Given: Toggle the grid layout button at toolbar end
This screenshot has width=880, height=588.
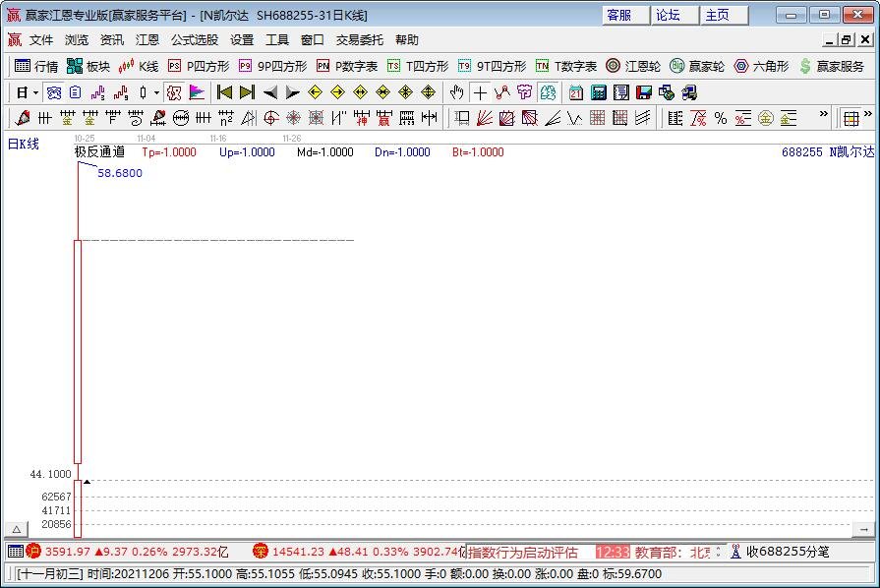Looking at the screenshot, I should click(851, 118).
